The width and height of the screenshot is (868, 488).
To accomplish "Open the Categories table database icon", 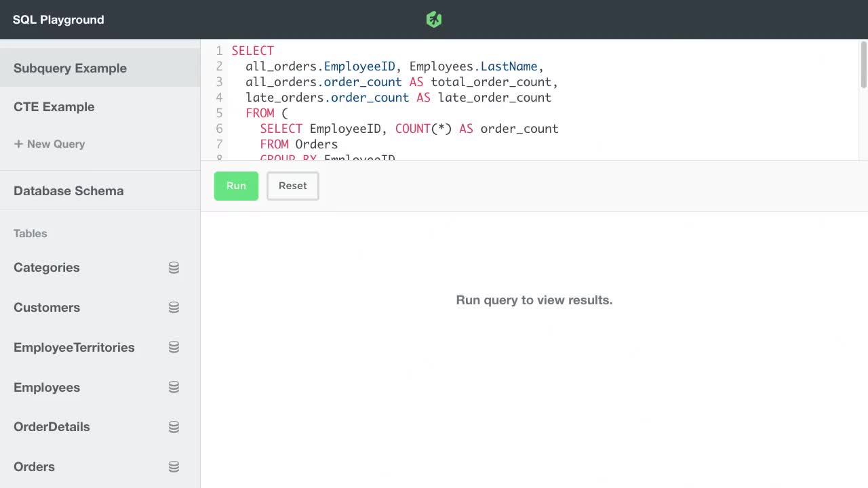I will pos(174,268).
